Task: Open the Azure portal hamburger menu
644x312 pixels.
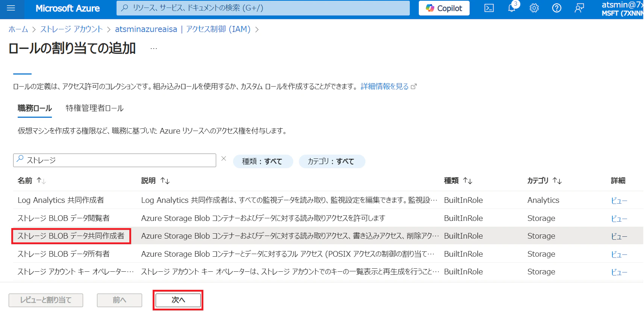Action: pyautogui.click(x=11, y=8)
